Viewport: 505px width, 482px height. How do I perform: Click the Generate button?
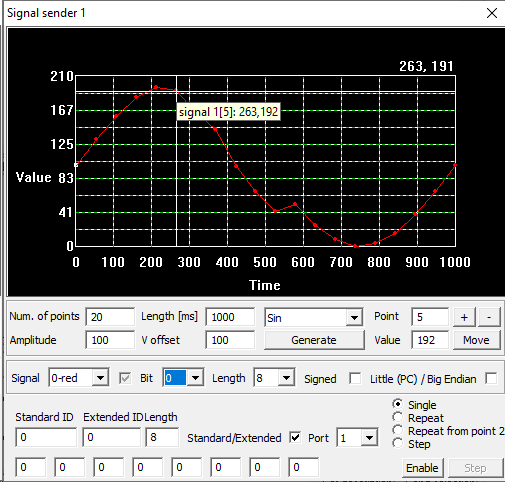tap(314, 340)
